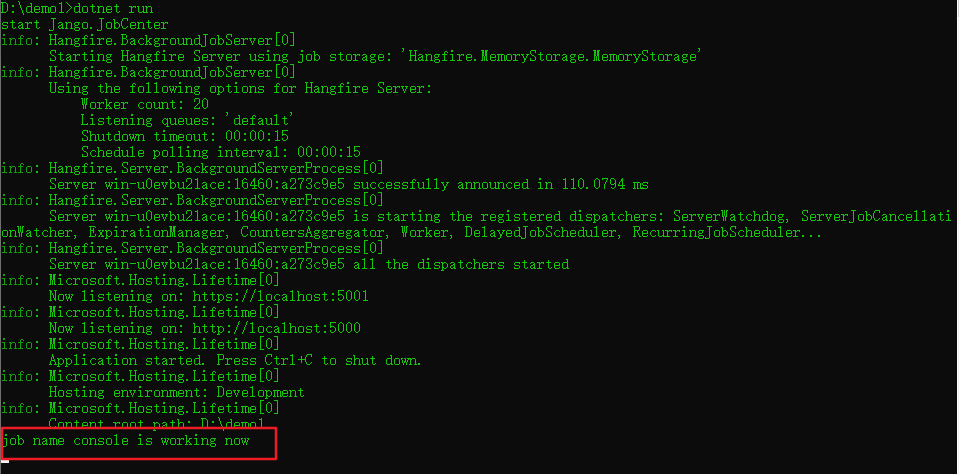The height and width of the screenshot is (474, 959).
Task: Select the "start Jango.JobCenter" line
Action: pyautogui.click(x=85, y=24)
